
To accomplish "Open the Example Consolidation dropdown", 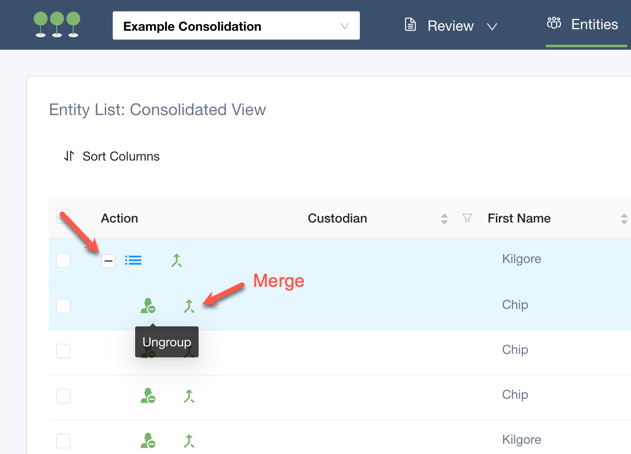I will tap(236, 26).
